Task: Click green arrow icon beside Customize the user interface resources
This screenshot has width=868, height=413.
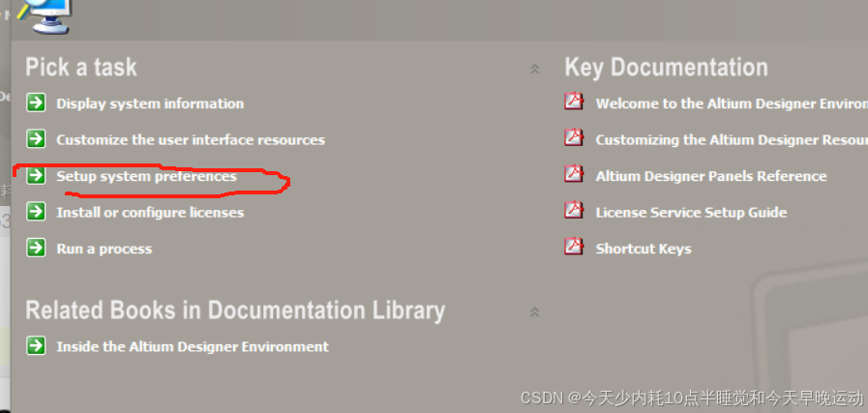Action: (x=36, y=139)
